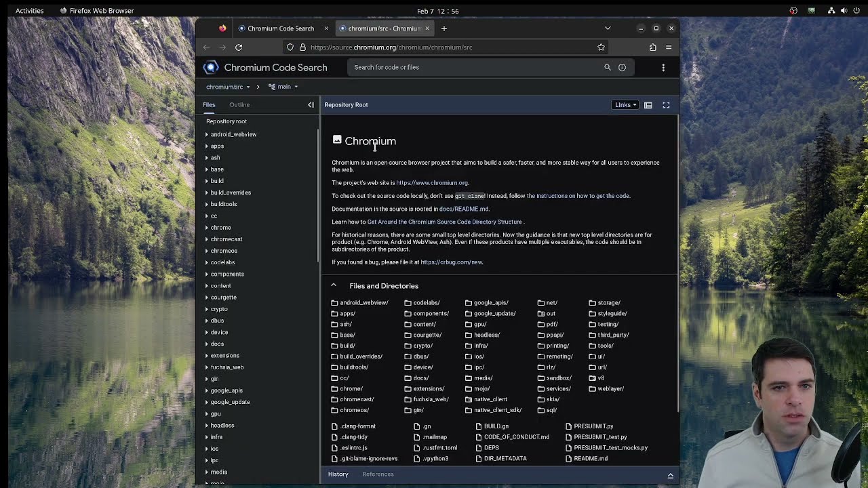Screen dimensions: 868x488
Task: Open the native_client submodule folder
Action: [486, 399]
